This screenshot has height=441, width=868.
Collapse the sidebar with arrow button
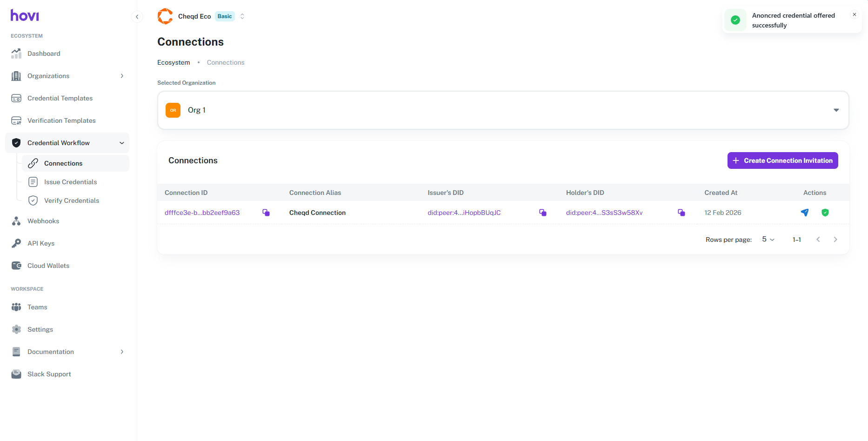point(137,17)
